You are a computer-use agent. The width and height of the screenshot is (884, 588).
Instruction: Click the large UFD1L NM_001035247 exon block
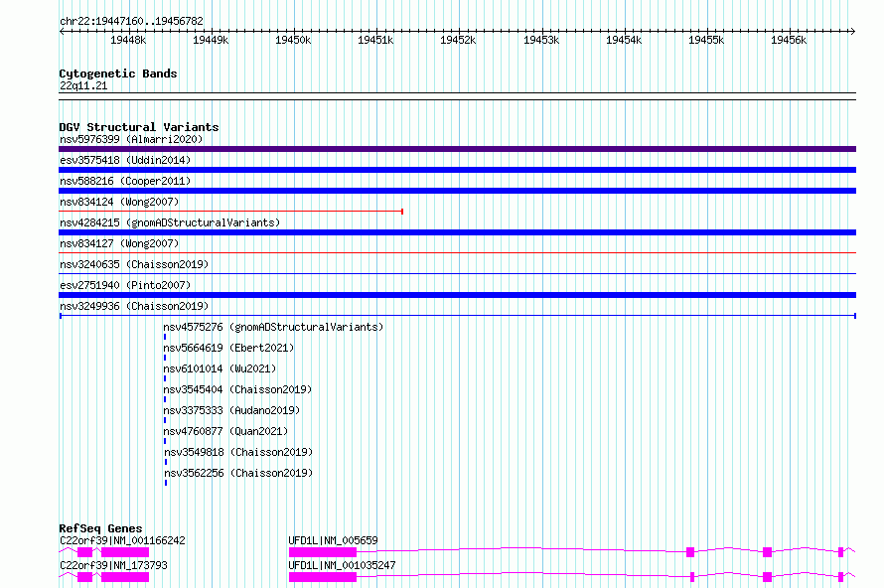[323, 577]
